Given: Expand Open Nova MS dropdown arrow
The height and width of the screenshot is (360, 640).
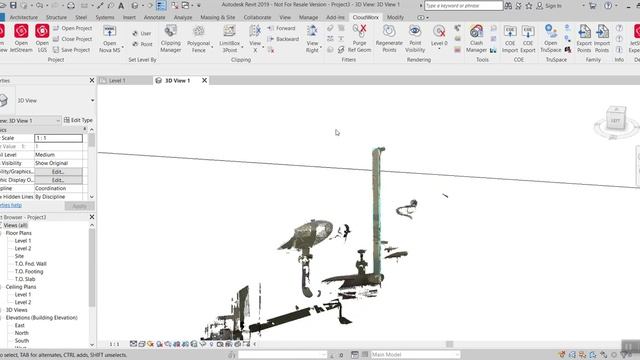Looking at the screenshot, I should tap(122, 48).
